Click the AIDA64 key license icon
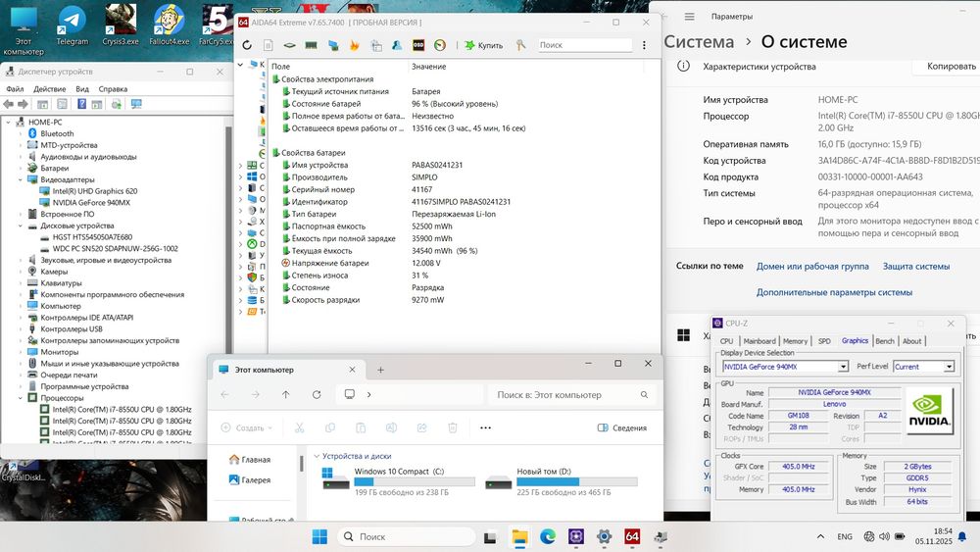The image size is (980, 552). click(520, 45)
